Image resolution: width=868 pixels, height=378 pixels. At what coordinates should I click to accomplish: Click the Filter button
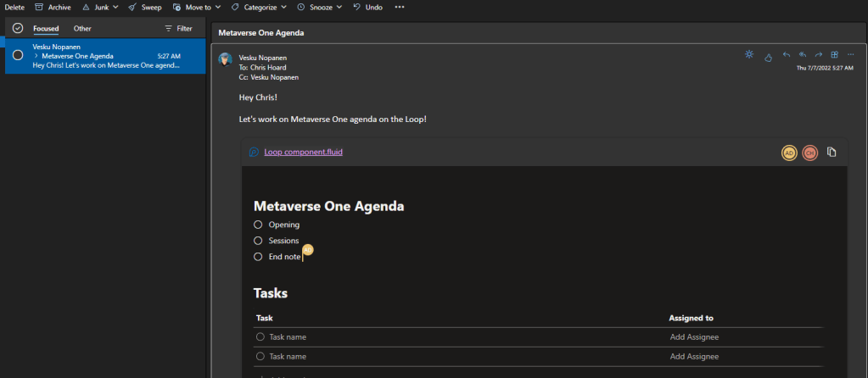point(178,28)
